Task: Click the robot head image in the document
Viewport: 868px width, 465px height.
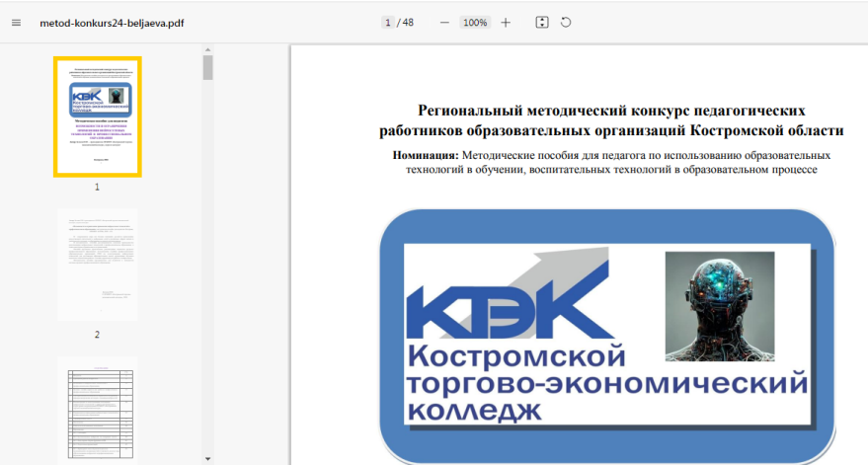Action: [719, 305]
